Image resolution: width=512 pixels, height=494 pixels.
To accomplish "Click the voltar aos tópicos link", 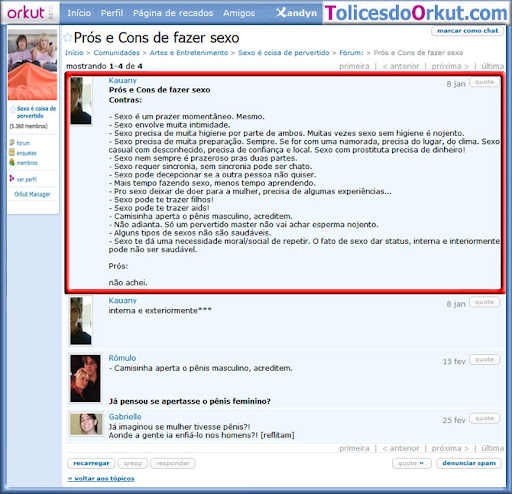I will click(x=101, y=479).
